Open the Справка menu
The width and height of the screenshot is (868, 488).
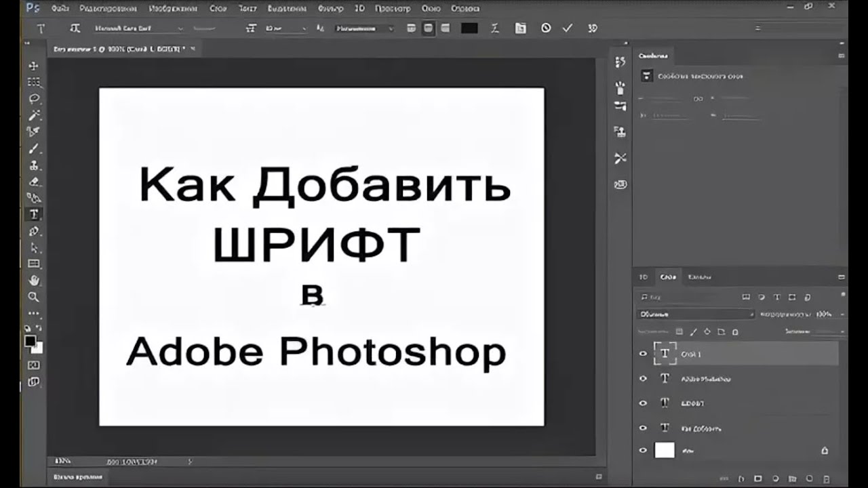464,9
